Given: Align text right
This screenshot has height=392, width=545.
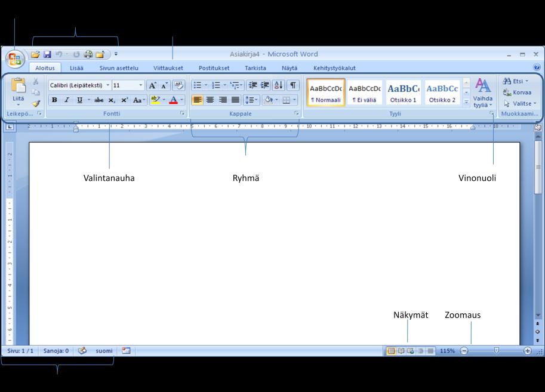Looking at the screenshot, I should [x=223, y=100].
